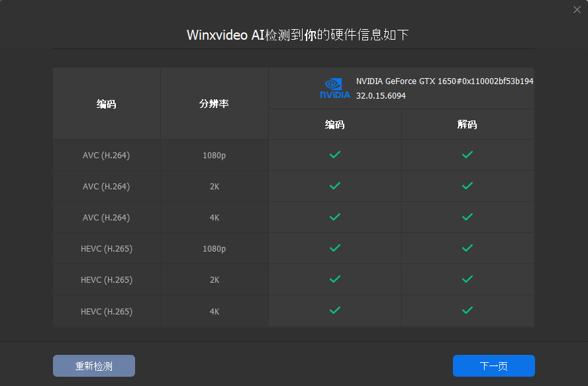Select the 编码 codec column header
Viewport: 588px width, 386px height.
point(106,104)
